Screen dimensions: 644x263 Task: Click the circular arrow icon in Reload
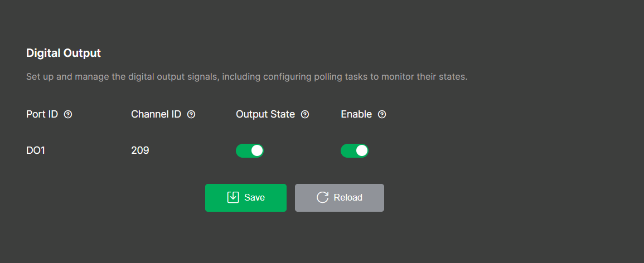[322, 197]
